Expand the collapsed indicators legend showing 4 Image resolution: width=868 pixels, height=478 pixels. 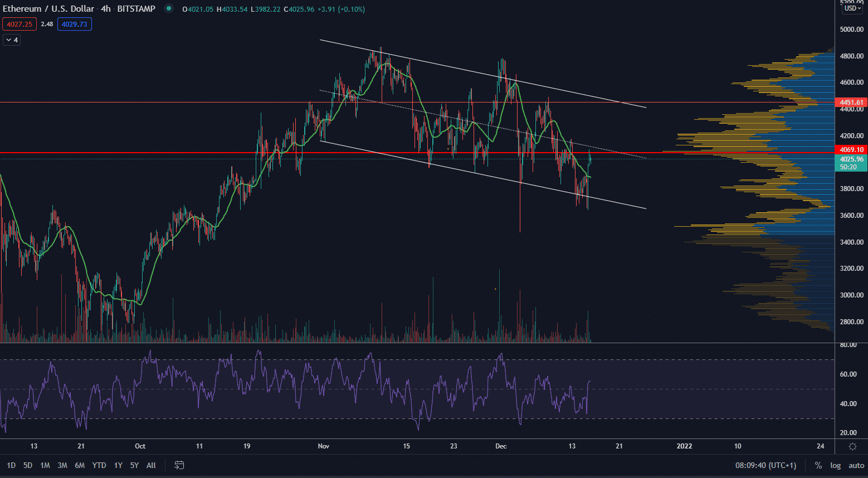coord(12,40)
